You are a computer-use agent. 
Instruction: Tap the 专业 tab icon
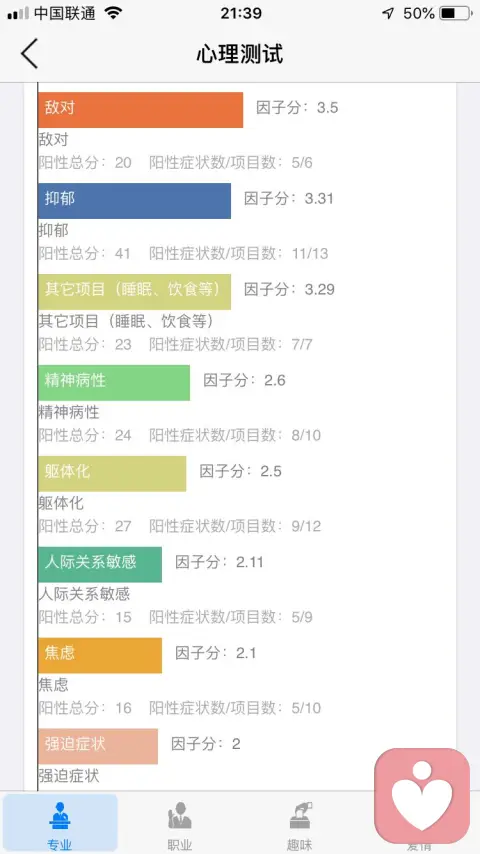(x=60, y=815)
